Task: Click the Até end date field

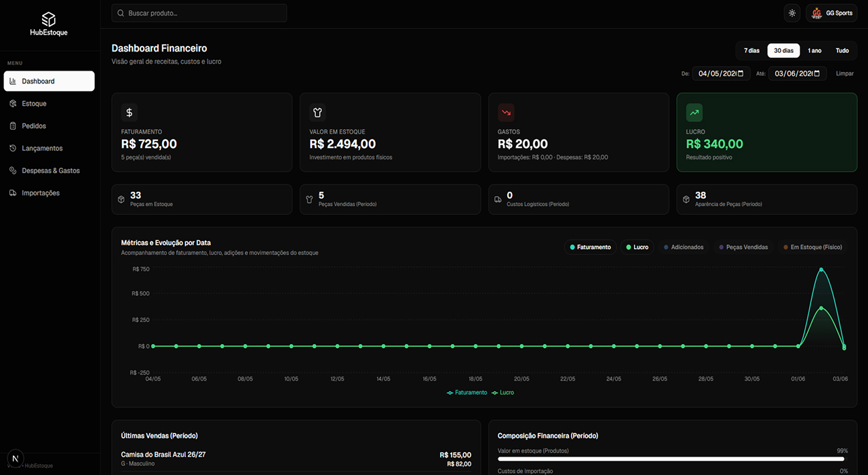Action: [797, 74]
